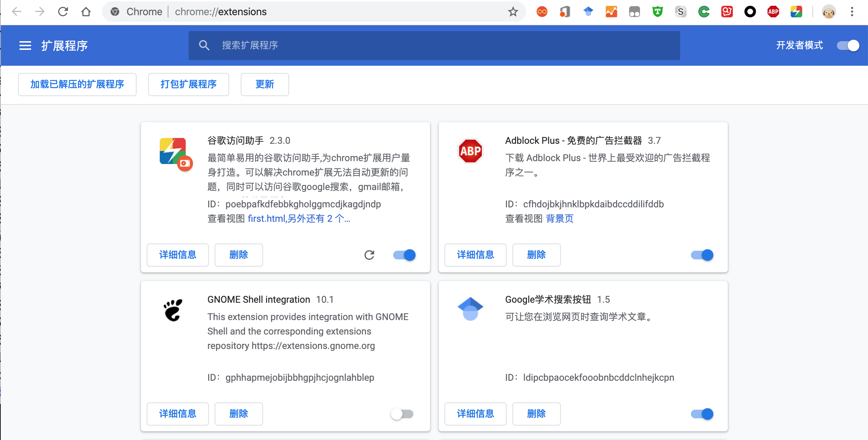Open the S letter extension icon
This screenshot has width=868, height=440.
681,12
